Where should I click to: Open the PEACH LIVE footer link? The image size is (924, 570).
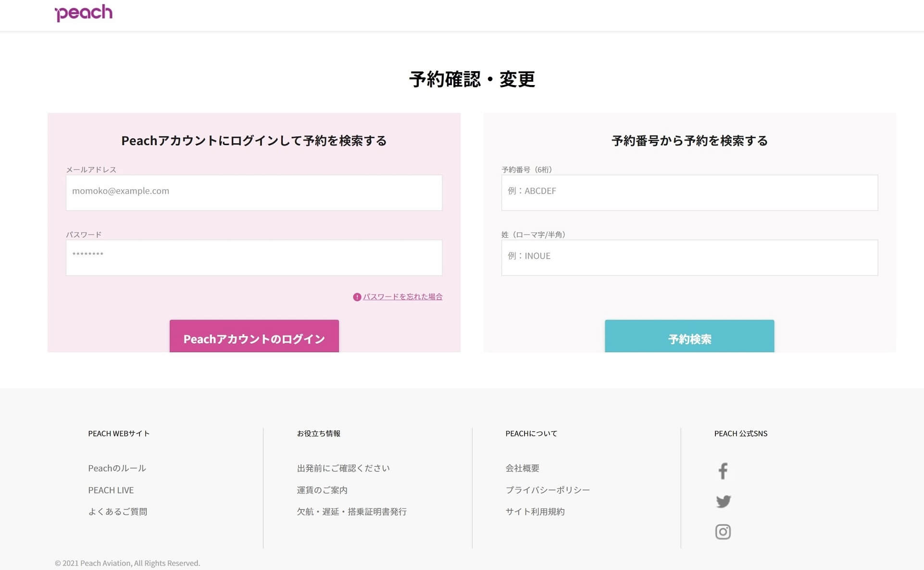tap(111, 490)
